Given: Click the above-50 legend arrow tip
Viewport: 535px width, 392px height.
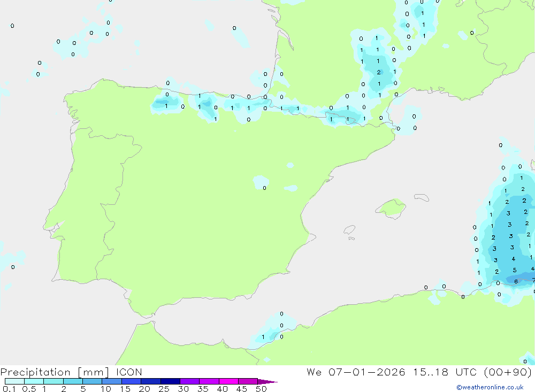Looking at the screenshot, I should tap(268, 381).
